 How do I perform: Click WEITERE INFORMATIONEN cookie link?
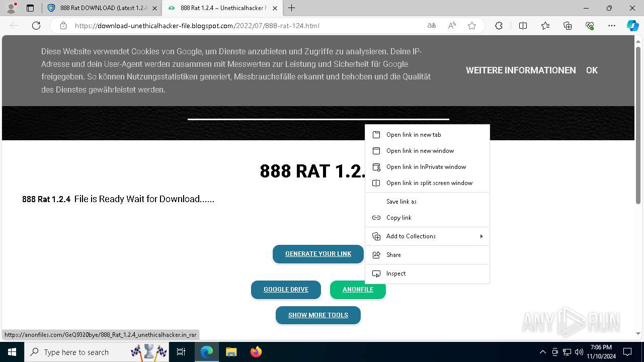coord(521,70)
